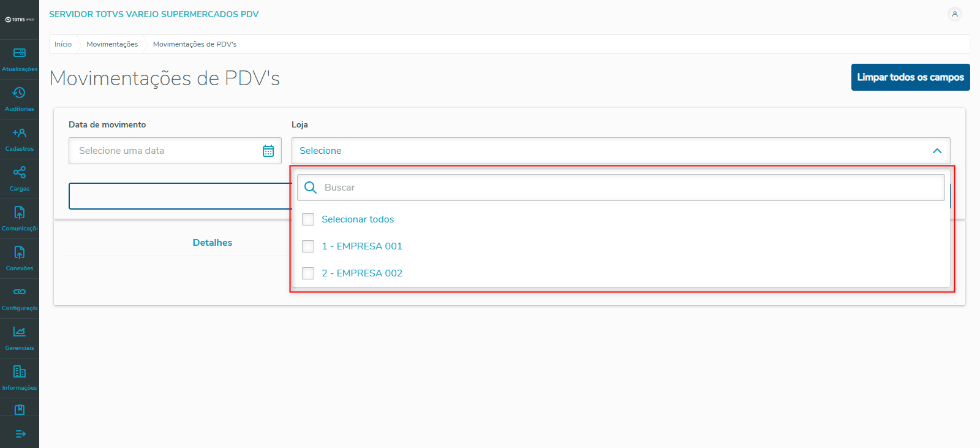Open the user profile icon
This screenshot has width=980, height=448.
(954, 14)
